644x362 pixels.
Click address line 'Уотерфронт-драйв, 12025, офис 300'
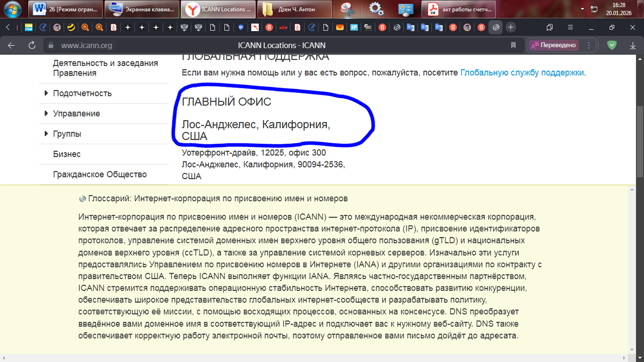click(x=254, y=153)
